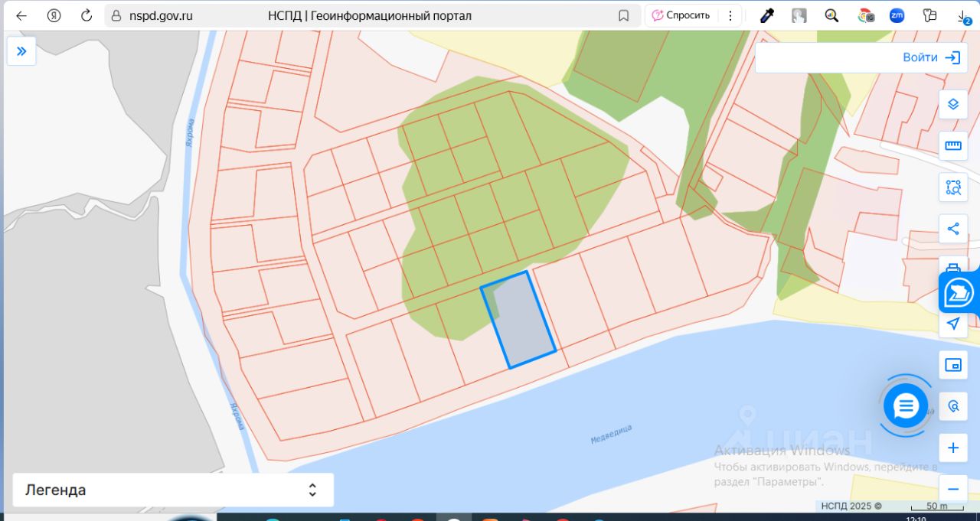Bookmark this page in the address bar
Viewport: 980px width, 521px height.
(624, 15)
